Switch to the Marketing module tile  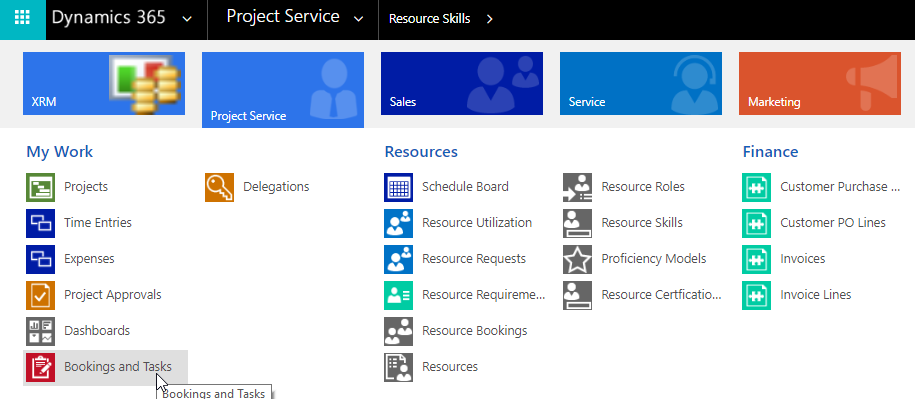click(x=820, y=83)
